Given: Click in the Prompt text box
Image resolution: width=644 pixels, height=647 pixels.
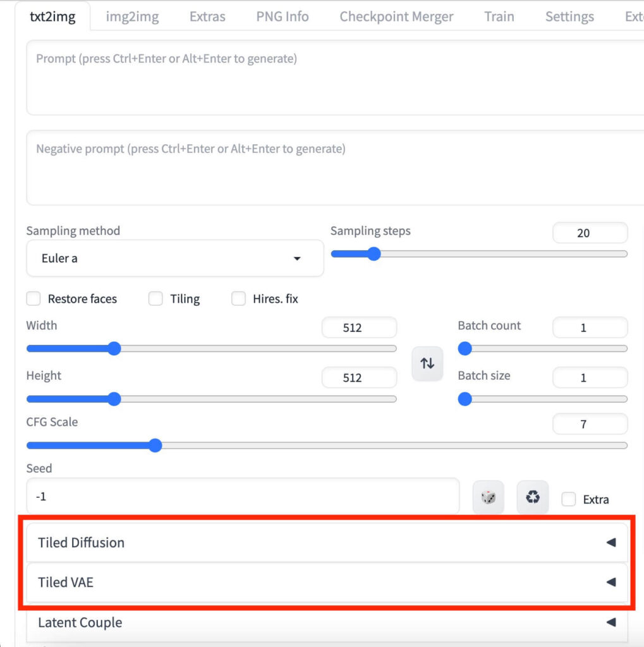Looking at the screenshot, I should click(x=335, y=79).
